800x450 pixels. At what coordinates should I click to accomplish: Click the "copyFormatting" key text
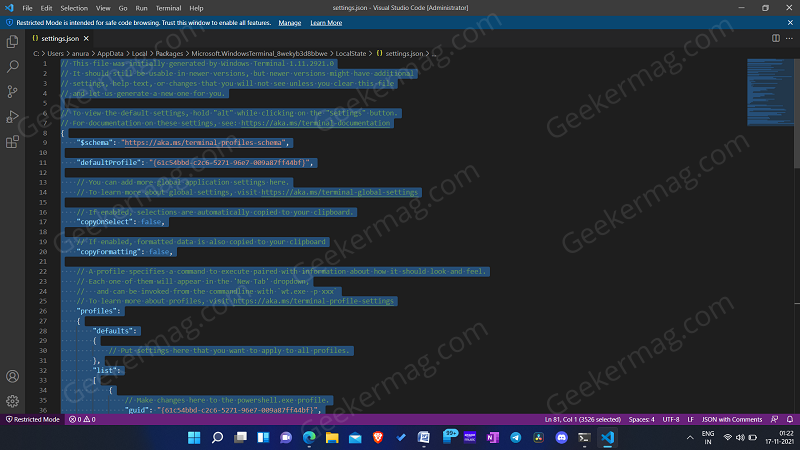(x=109, y=252)
